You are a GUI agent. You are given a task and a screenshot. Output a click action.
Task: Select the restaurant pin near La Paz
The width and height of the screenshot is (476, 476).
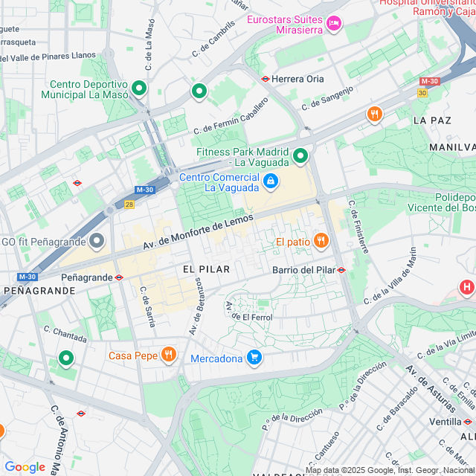click(x=375, y=115)
